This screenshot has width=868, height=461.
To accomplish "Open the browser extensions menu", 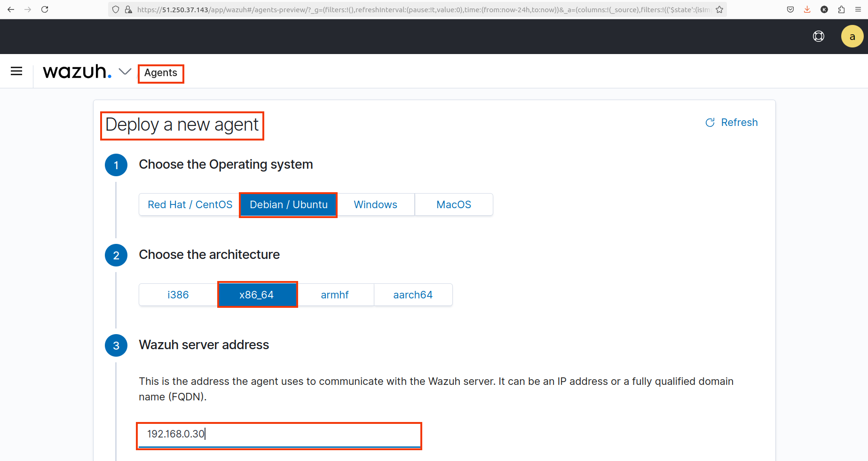I will (x=841, y=9).
